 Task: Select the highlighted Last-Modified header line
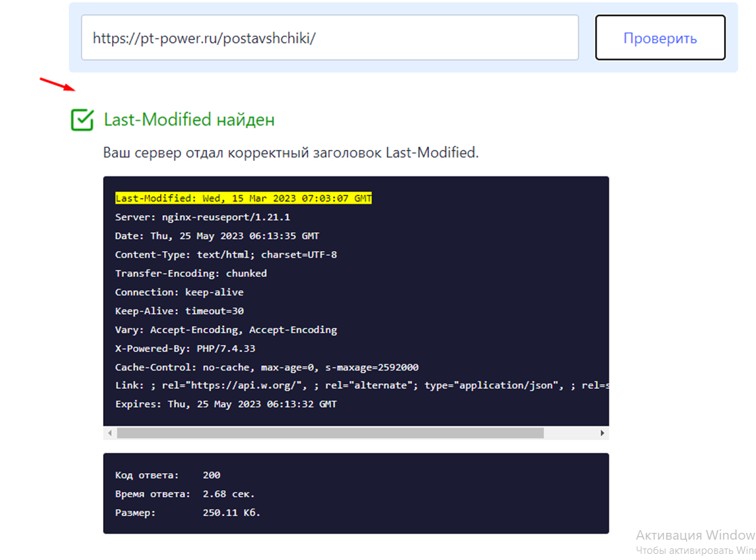[244, 198]
